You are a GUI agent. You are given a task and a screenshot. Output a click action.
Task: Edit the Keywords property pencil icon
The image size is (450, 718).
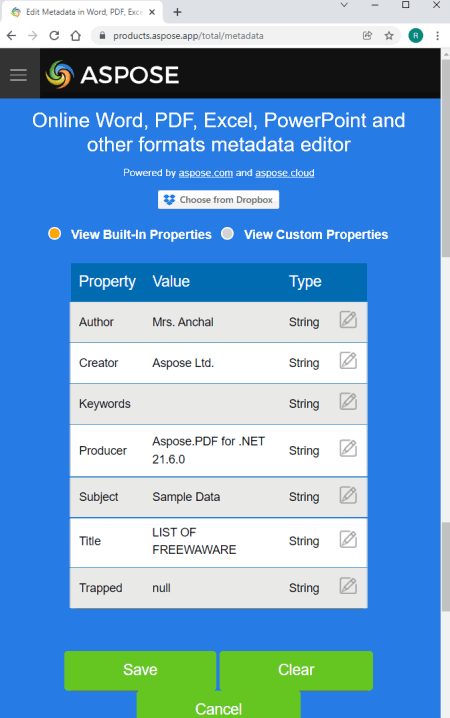[x=348, y=401]
